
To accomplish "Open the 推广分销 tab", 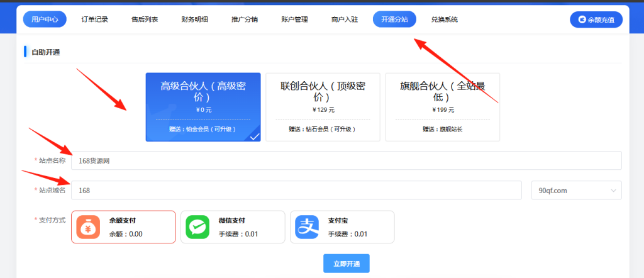I will [245, 19].
